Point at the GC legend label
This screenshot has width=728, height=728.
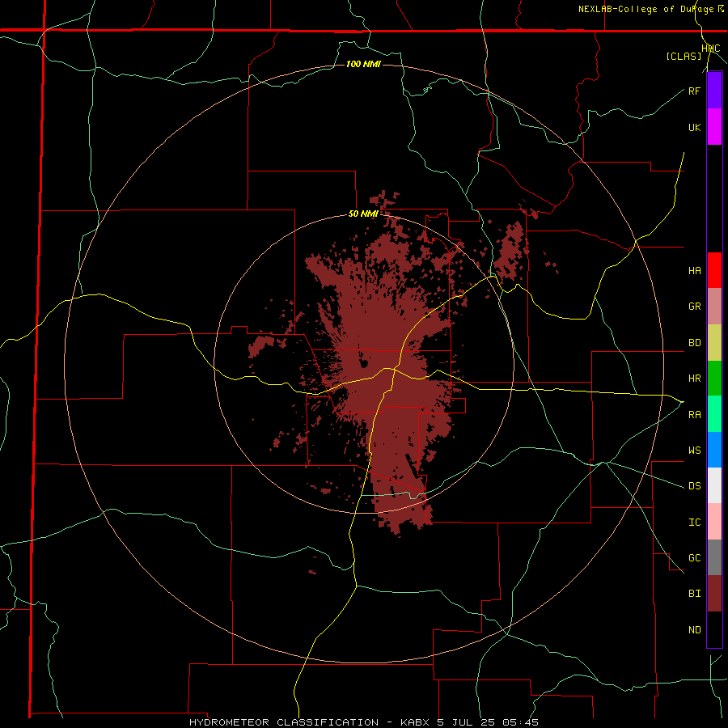tap(694, 558)
